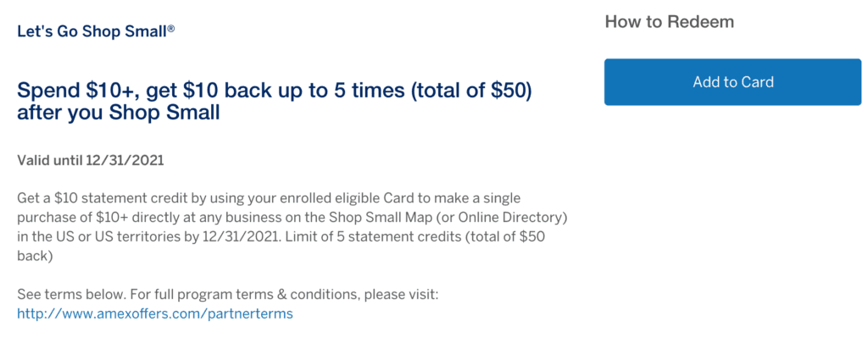Open the amexoffers.com partnerterms link
Screen dimensions: 868x344
[x=154, y=314]
